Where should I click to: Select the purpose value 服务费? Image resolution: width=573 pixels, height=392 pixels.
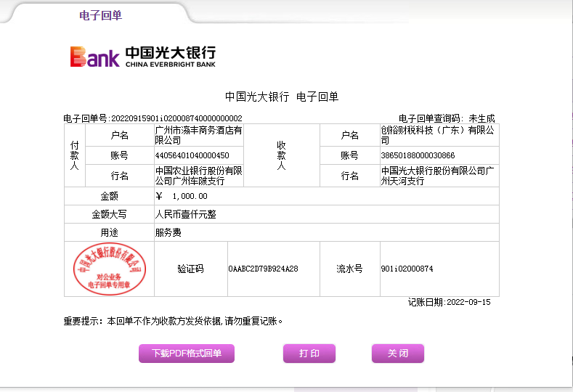point(168,232)
